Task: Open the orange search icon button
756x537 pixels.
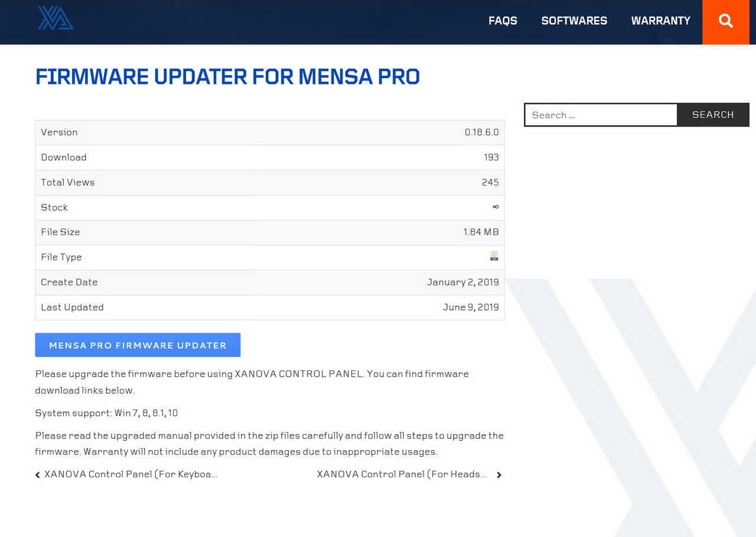Action: [x=726, y=22]
